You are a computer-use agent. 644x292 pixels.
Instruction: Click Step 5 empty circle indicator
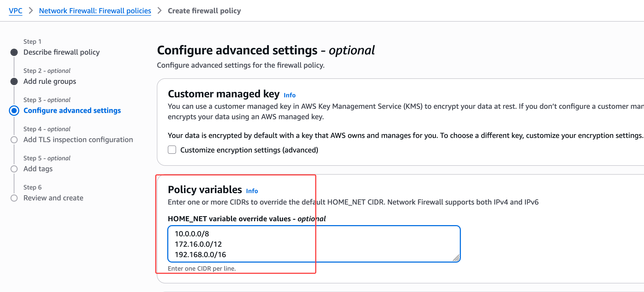tap(14, 169)
